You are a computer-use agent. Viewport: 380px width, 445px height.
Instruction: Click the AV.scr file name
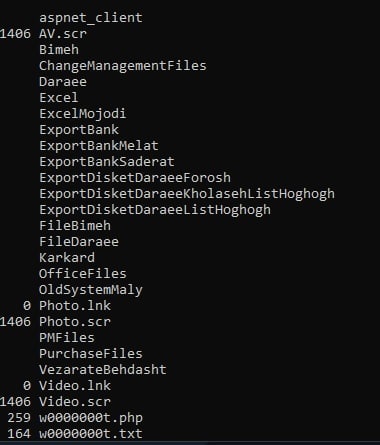[63, 33]
